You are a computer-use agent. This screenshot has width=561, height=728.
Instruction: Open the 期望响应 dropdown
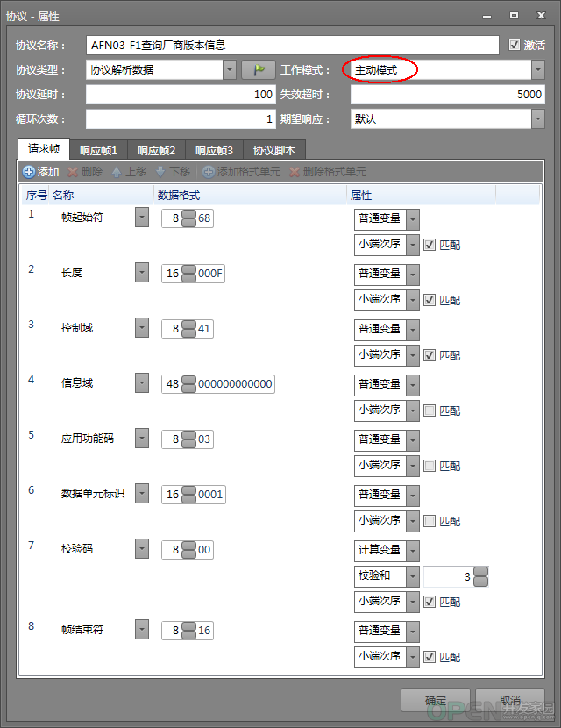[538, 119]
